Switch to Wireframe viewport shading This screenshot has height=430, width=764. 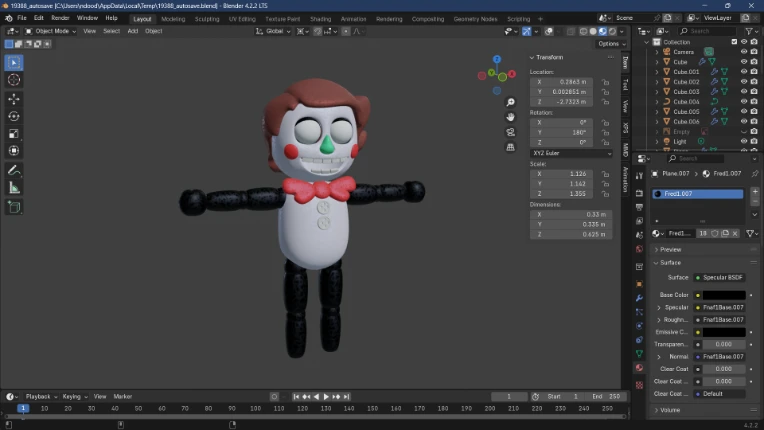coord(583,31)
